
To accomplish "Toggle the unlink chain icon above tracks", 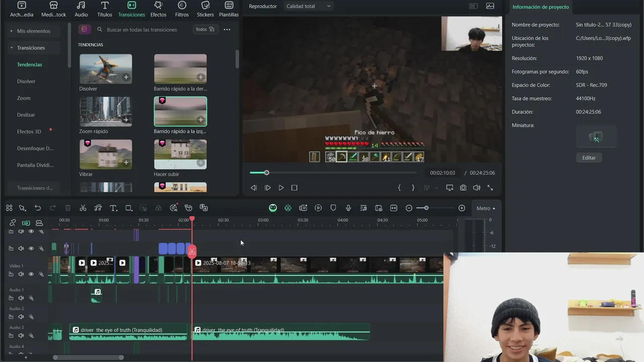I will pos(13,223).
